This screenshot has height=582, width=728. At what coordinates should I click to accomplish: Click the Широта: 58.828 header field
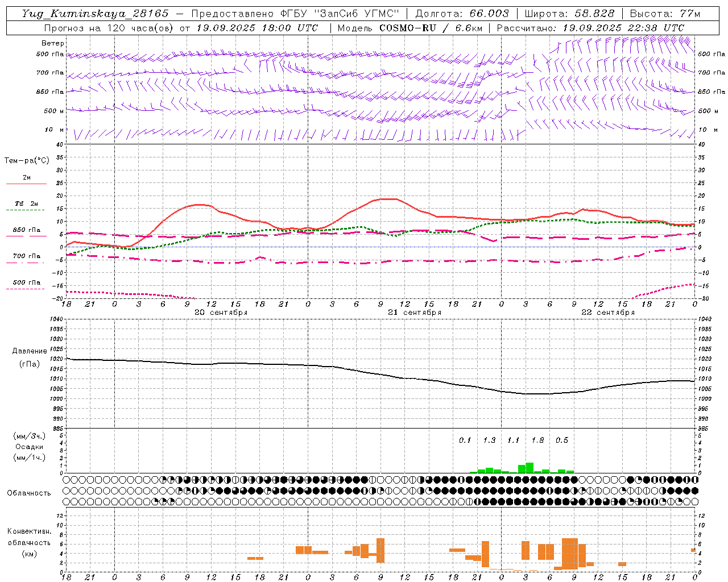coord(569,14)
